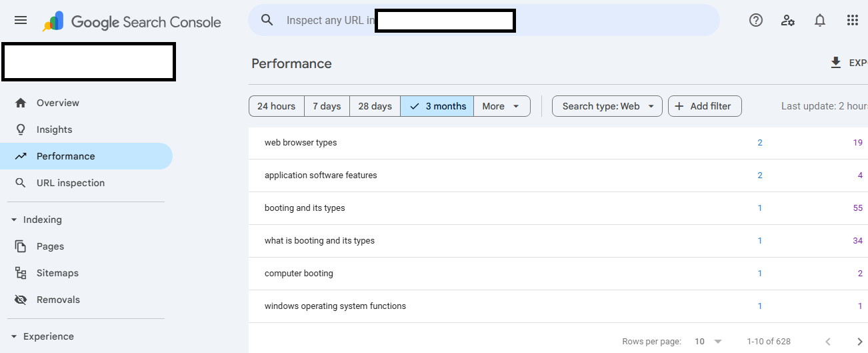Click 'what is booting and its types' query
Viewport: 868px width, 353px height.
[319, 241]
